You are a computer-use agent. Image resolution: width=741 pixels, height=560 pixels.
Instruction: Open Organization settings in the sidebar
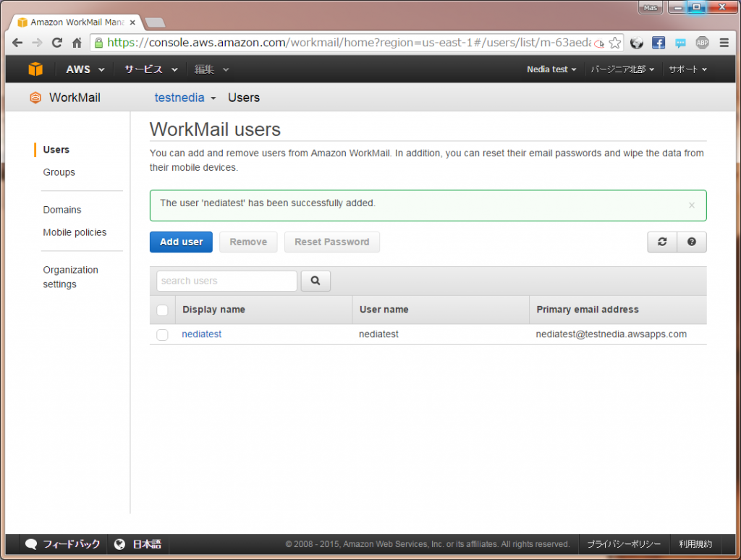point(70,277)
